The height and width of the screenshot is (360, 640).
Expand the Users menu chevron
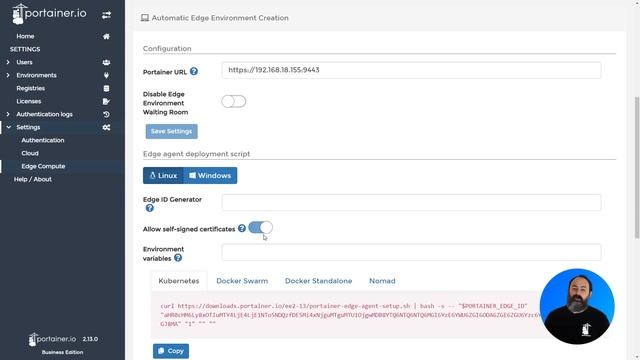click(x=8, y=62)
